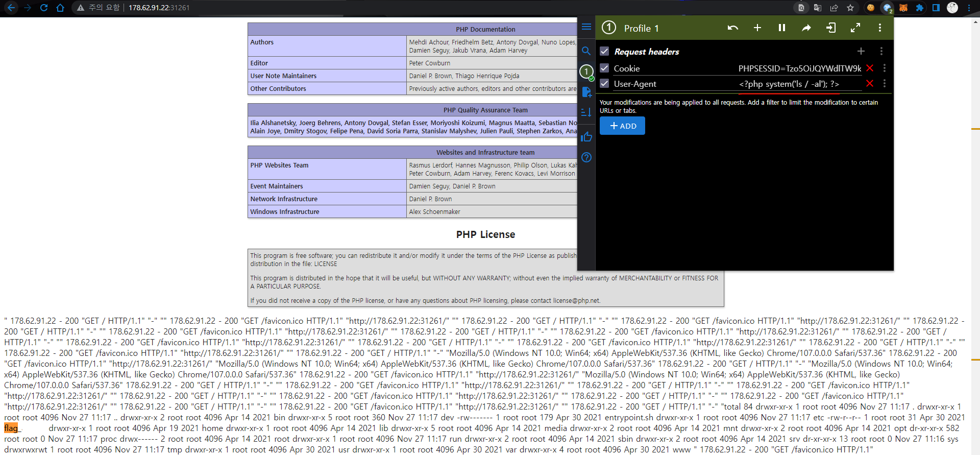This screenshot has height=455, width=980.
Task: Click the page search lens icon in the address bar
Action: click(801, 8)
